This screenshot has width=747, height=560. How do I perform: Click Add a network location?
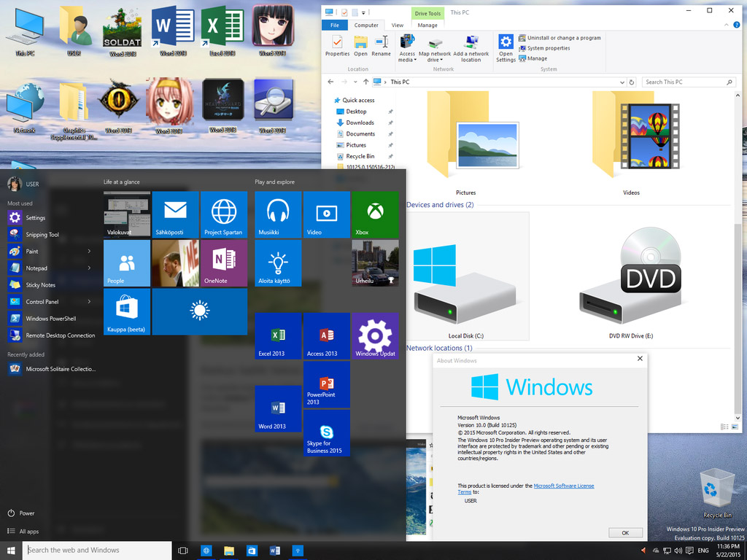(471, 49)
